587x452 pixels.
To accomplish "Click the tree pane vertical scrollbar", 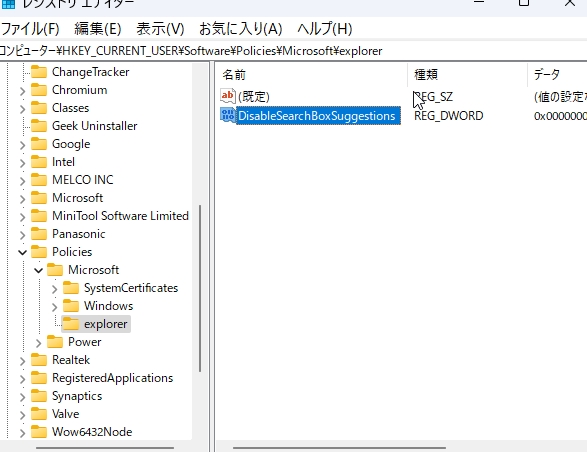I will (200, 288).
